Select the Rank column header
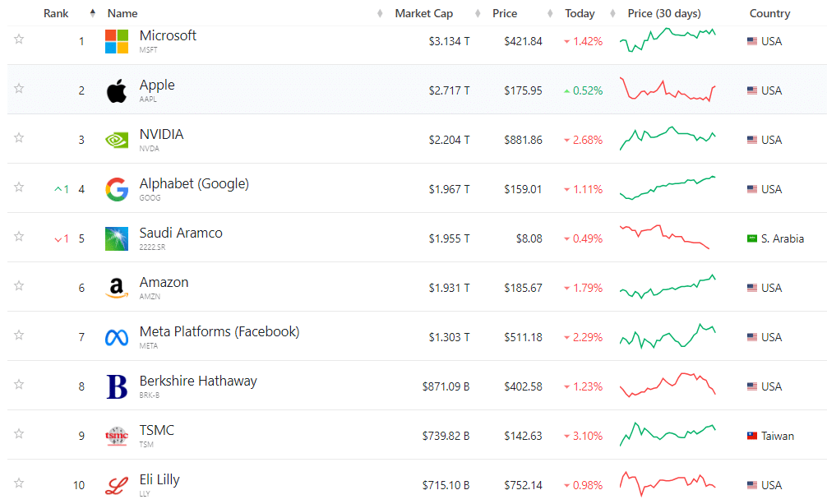This screenshot has width=827, height=504. point(56,13)
